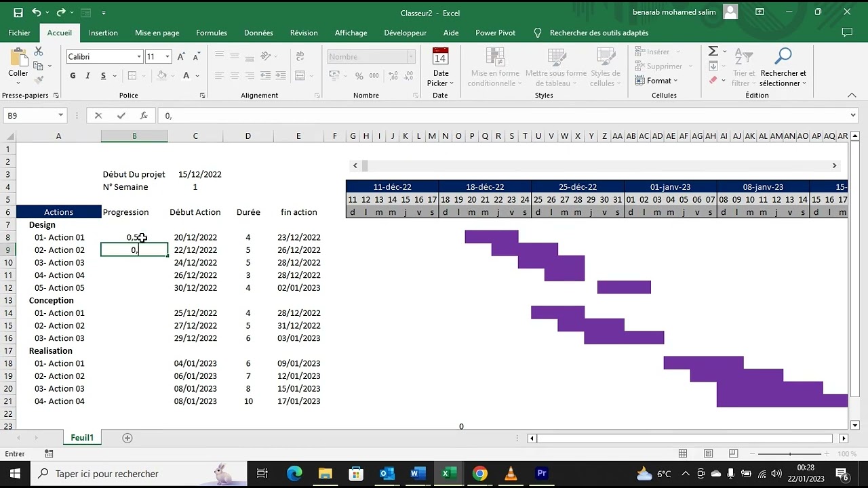Decrease font size with the smaller A icon
This screenshot has height=488, width=868.
196,57
